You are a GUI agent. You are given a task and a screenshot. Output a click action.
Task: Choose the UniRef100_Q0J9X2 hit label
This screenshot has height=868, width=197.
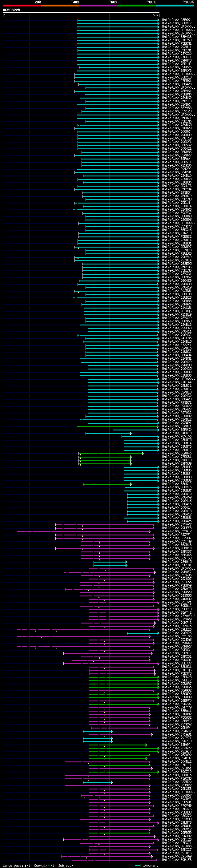[x=176, y=785]
